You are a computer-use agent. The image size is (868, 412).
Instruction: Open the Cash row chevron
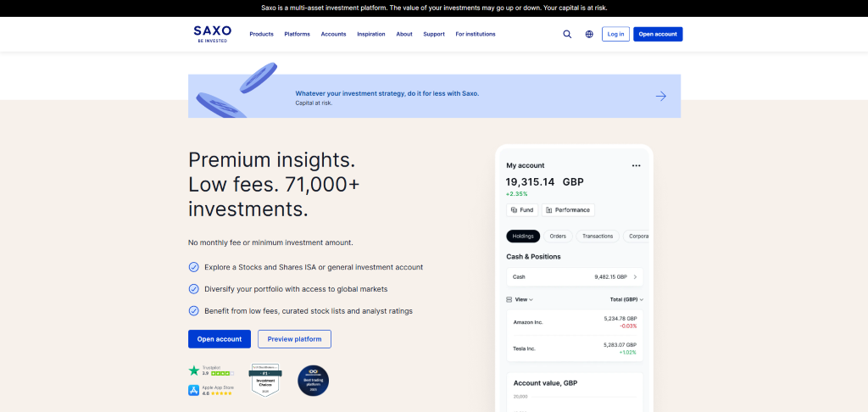pos(635,277)
